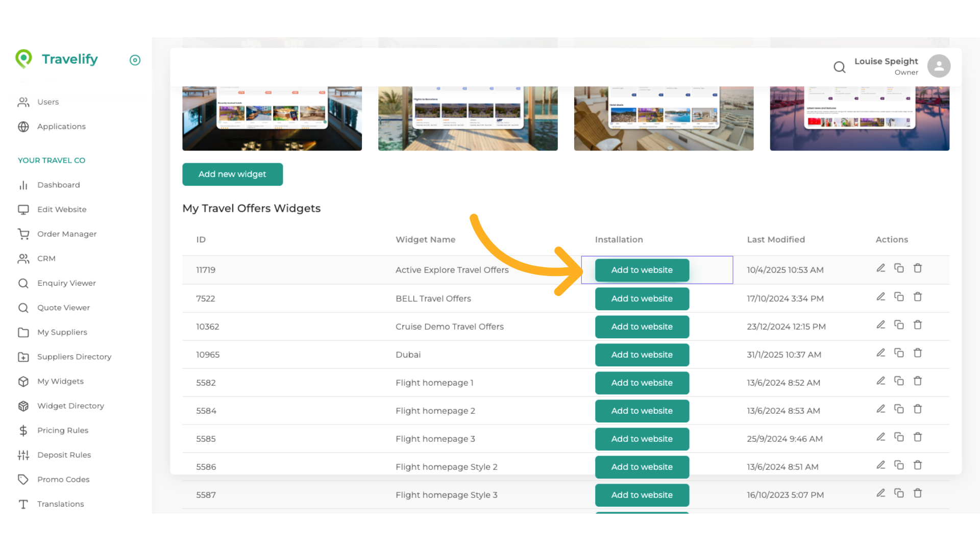This screenshot has height=551, width=980.
Task: Open the CRM people icon
Action: [23, 259]
